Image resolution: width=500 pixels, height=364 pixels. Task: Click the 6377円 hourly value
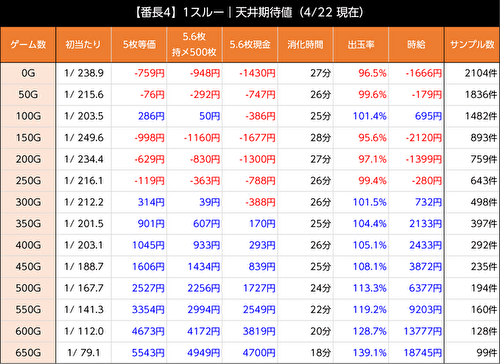pos(426,288)
